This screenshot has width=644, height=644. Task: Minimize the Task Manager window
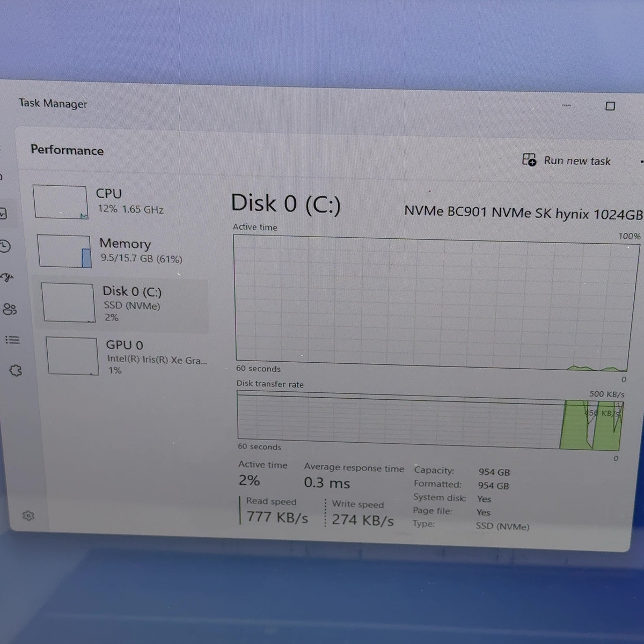coord(566,105)
